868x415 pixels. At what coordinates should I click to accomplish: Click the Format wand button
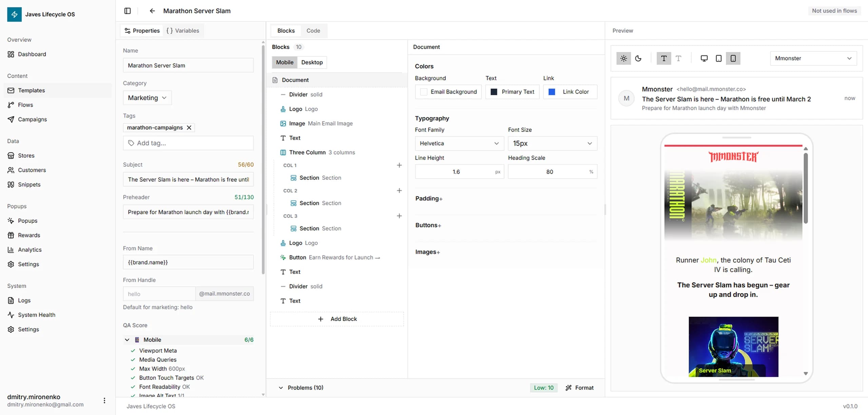click(x=579, y=388)
